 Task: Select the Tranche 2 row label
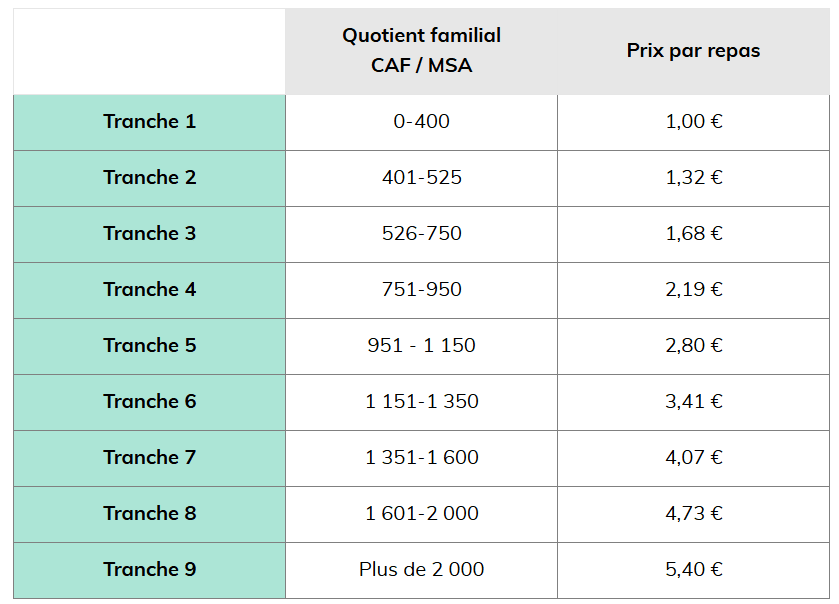[149, 178]
